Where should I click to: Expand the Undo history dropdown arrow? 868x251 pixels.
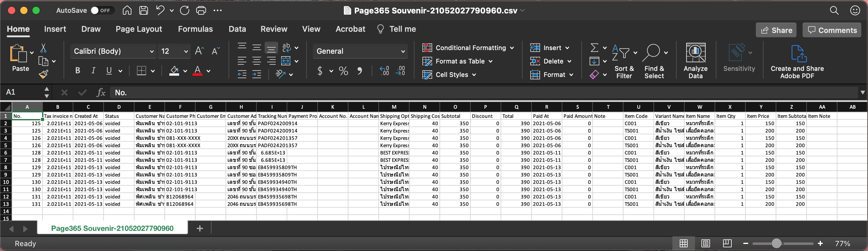point(171,10)
